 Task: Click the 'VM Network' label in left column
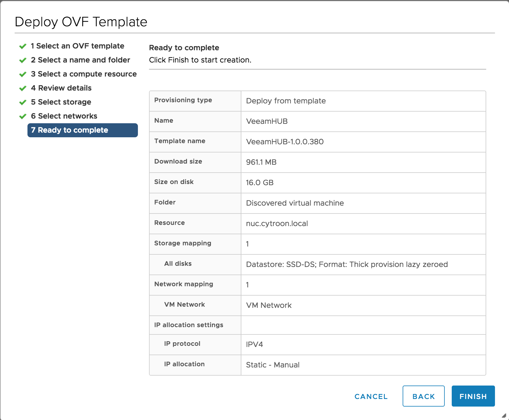185,305
